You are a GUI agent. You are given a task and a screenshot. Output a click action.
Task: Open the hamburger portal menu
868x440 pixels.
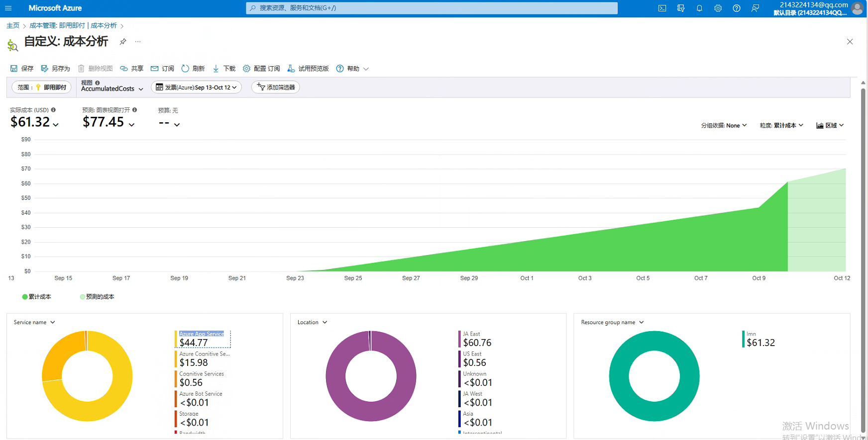[x=8, y=8]
